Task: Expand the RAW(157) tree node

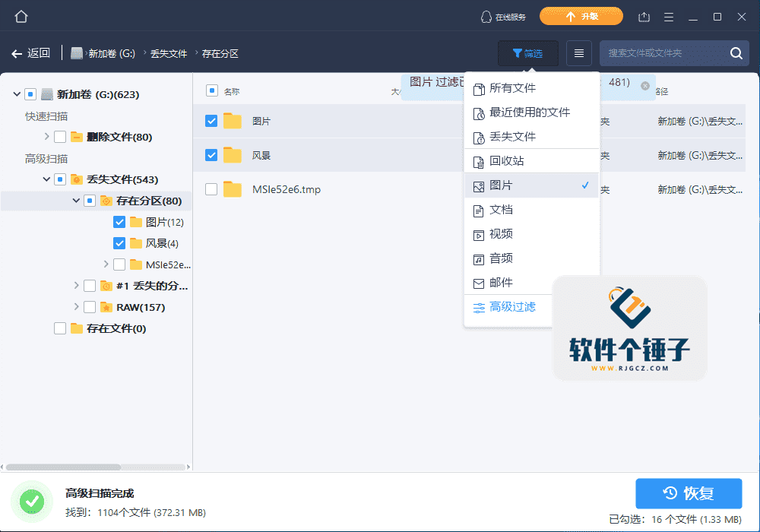Action: click(75, 306)
